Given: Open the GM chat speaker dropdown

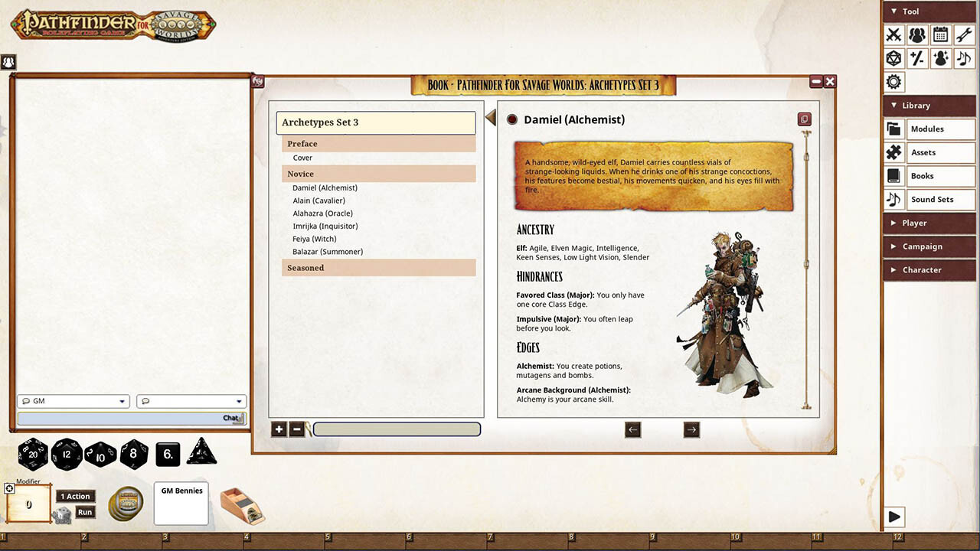Looking at the screenshot, I should pyautogui.click(x=73, y=400).
